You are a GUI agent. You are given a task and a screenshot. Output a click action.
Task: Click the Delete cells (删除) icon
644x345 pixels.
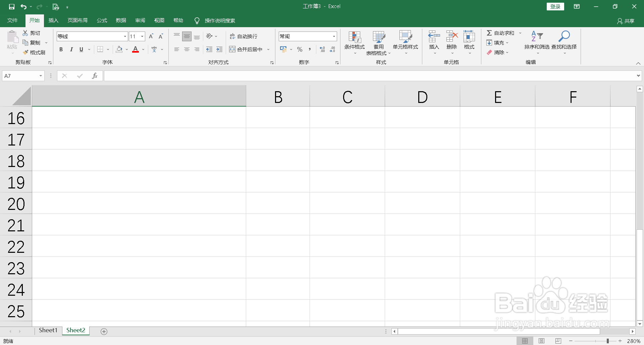pyautogui.click(x=452, y=36)
